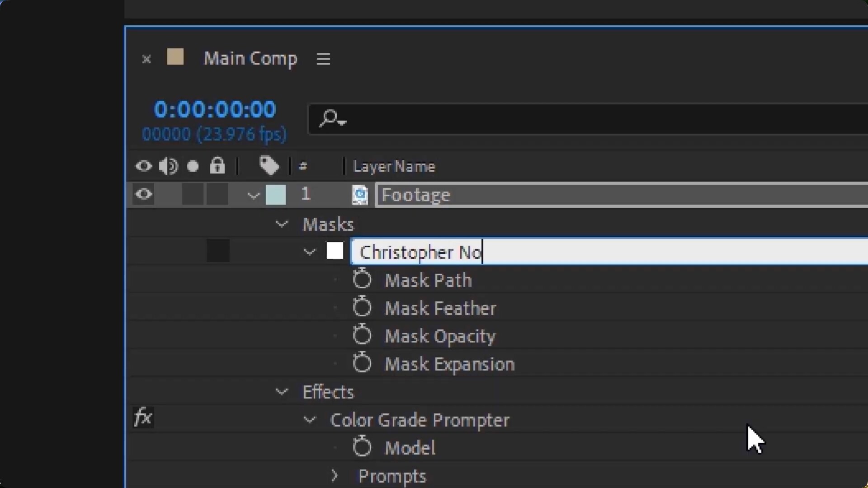This screenshot has height=488, width=868.
Task: Click the Mask Path stopwatch icon
Action: (362, 280)
